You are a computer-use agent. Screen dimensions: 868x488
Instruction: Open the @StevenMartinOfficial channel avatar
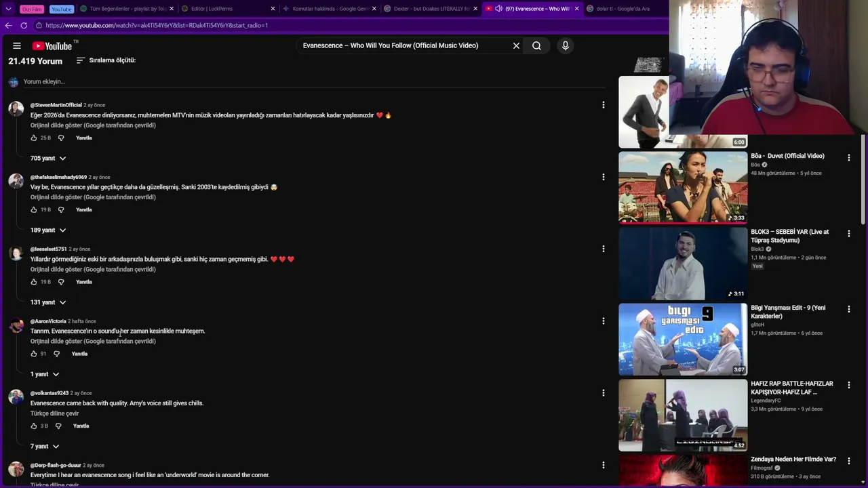(16, 108)
